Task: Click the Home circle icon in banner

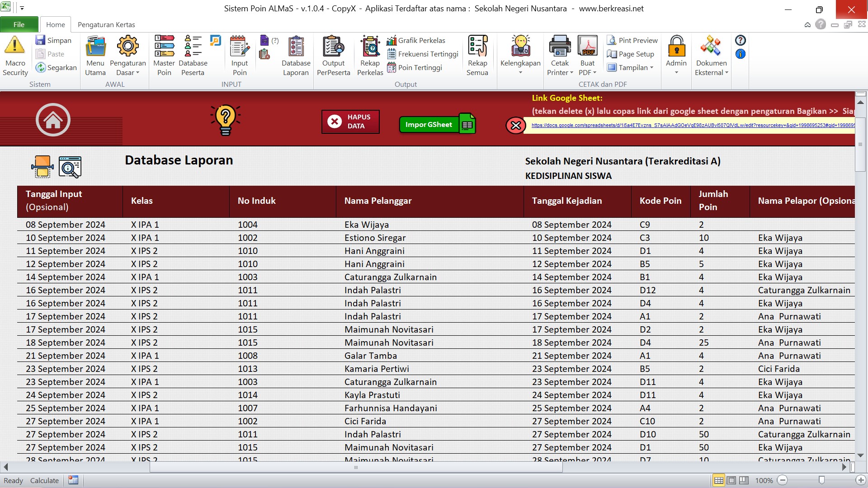Action: (53, 120)
